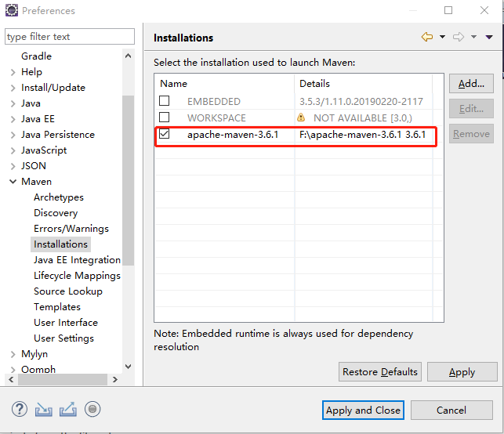This screenshot has height=434, width=504.
Task: Click the Add... button
Action: pyautogui.click(x=471, y=84)
